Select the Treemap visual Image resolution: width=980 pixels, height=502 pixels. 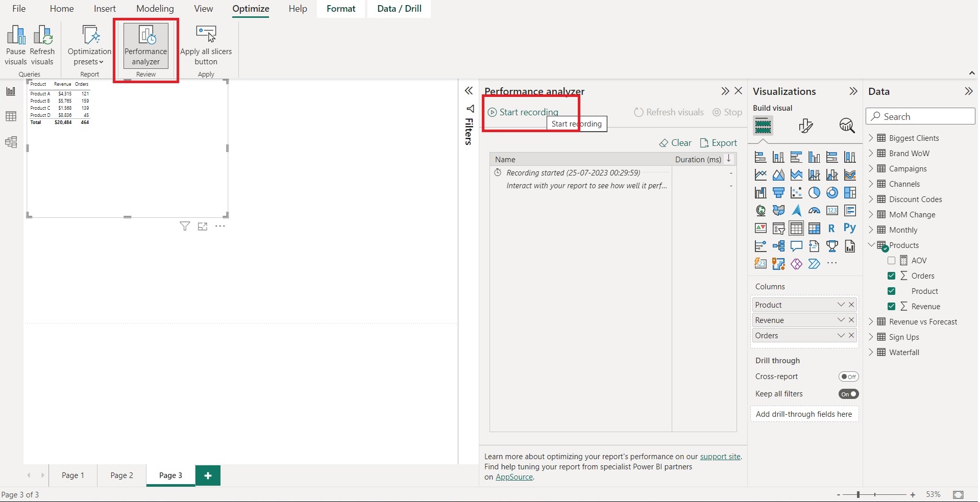[850, 192]
